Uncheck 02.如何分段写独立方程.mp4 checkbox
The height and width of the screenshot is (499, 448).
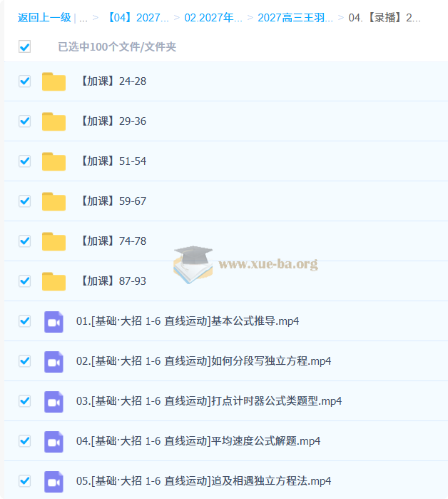[24, 361]
